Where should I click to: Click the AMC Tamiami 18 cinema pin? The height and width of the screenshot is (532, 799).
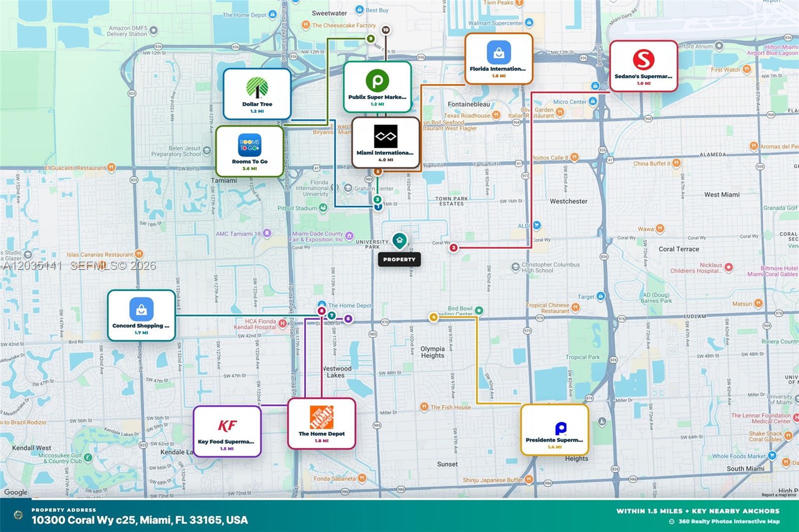267,233
